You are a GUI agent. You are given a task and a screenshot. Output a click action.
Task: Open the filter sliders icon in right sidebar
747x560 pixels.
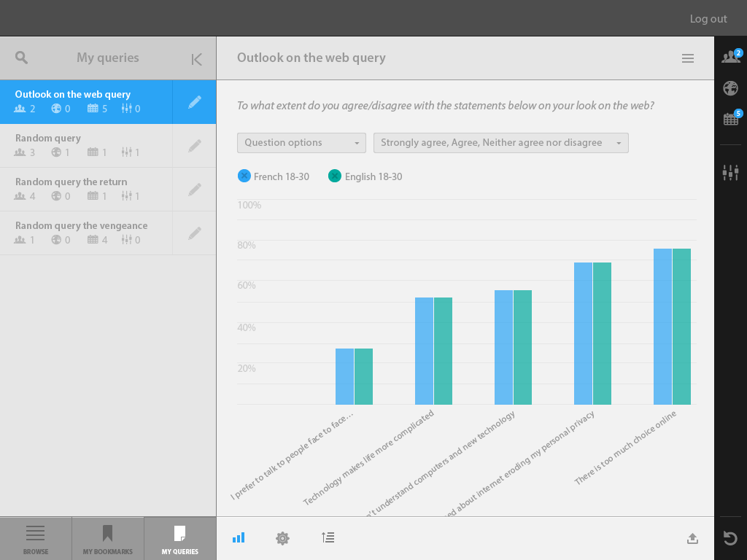pos(730,172)
